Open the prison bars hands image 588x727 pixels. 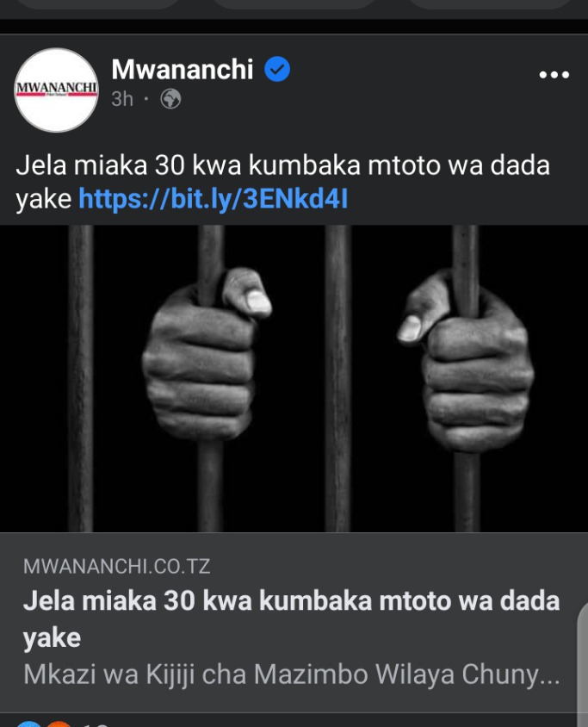(x=294, y=378)
